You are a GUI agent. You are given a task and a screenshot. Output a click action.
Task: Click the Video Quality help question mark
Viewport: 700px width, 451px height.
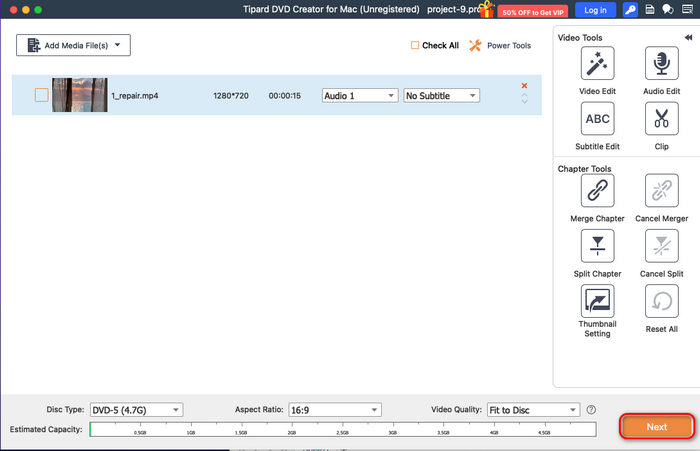point(591,409)
